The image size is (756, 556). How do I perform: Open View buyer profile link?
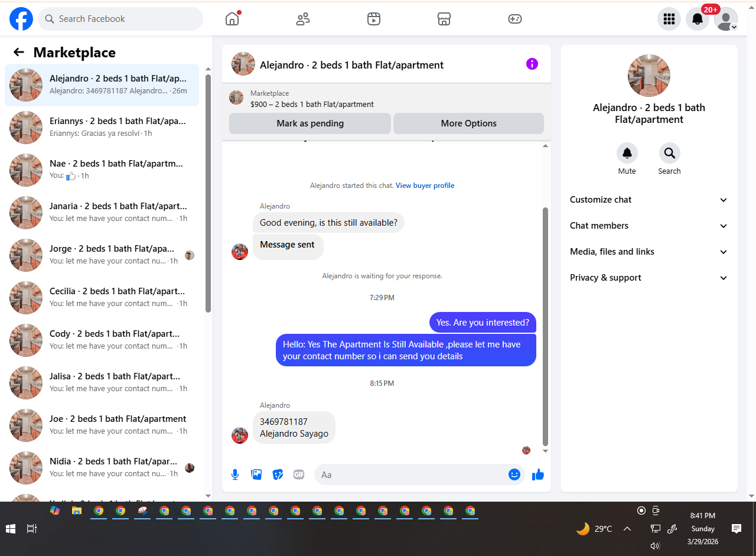pos(425,186)
